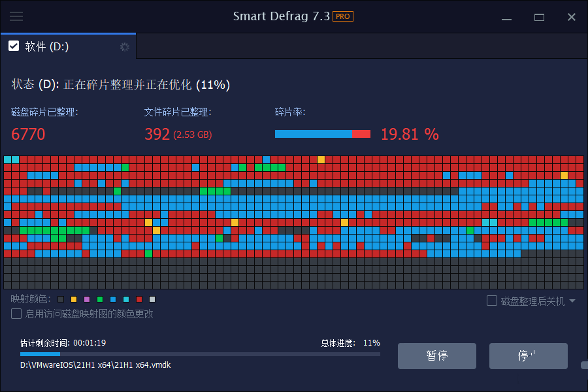Check the 磁盘整理后关机 shutdown option
This screenshot has height=392, width=588.
(x=491, y=300)
